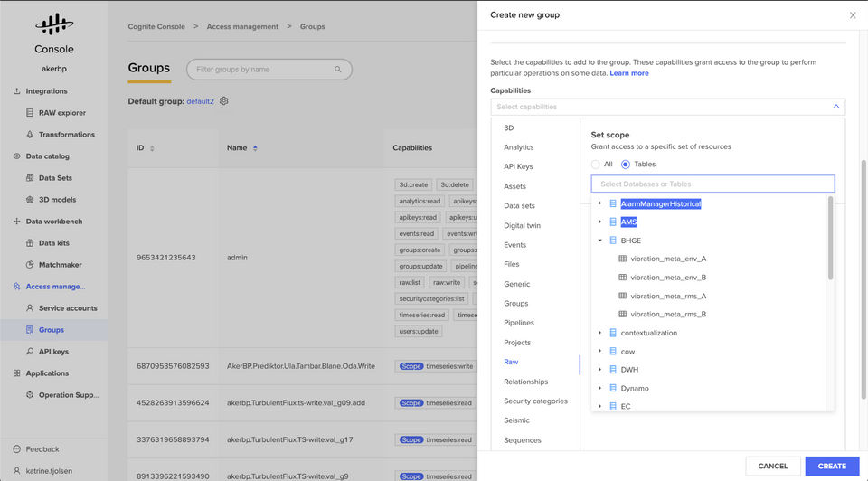Click the default group settings gear
The width and height of the screenshot is (868, 481).
pyautogui.click(x=224, y=101)
